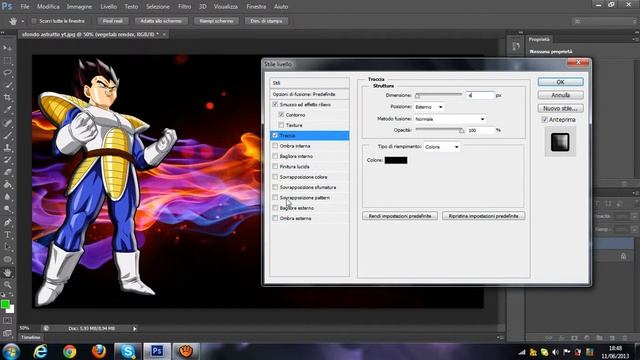
Task: Select the Lasso tool
Action: coord(7,73)
